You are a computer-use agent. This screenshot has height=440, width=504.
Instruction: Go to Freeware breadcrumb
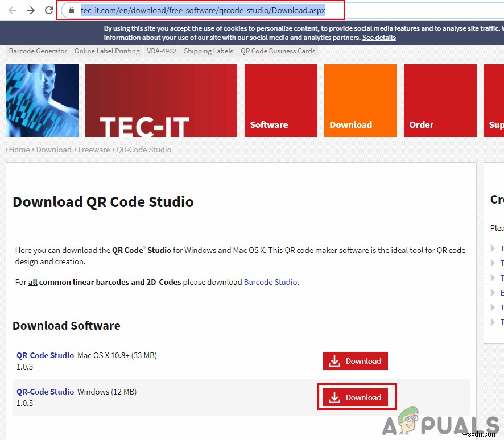click(94, 150)
